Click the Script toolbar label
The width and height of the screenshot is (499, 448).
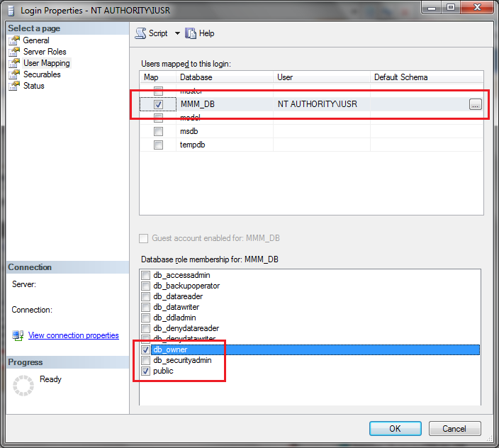point(158,33)
